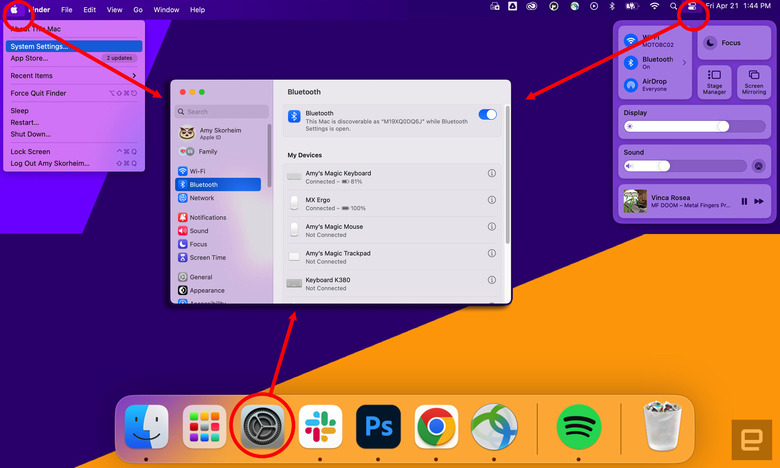Turn off the Bluetooth switch in Settings
The height and width of the screenshot is (468, 780).
(487, 115)
